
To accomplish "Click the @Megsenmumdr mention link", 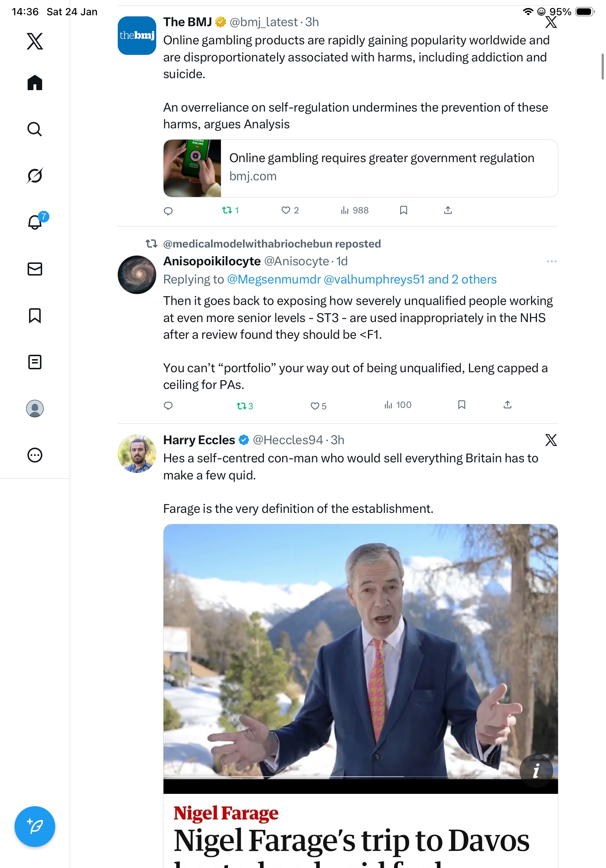I will pos(274,280).
